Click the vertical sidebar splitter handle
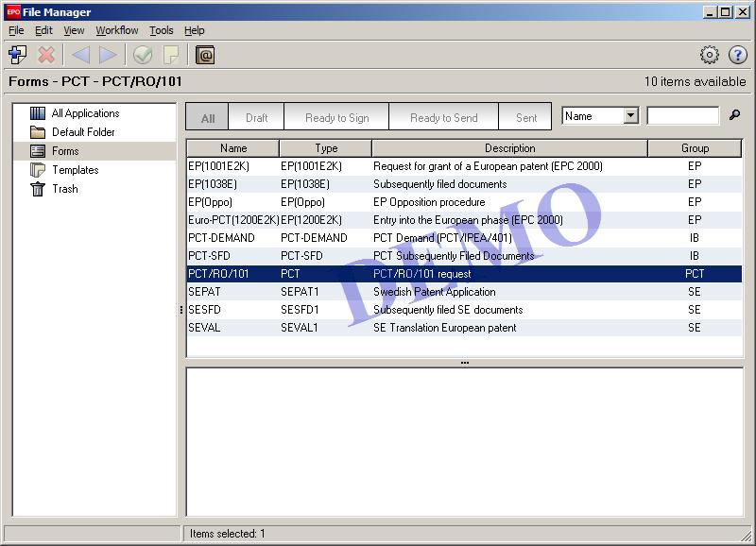 point(181,310)
